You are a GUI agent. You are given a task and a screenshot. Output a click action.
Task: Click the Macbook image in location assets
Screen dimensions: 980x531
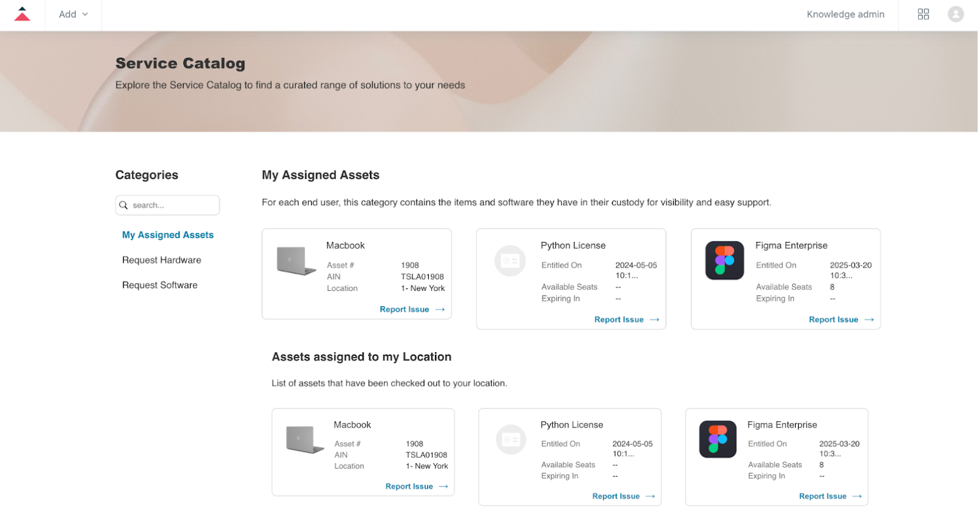pos(304,439)
